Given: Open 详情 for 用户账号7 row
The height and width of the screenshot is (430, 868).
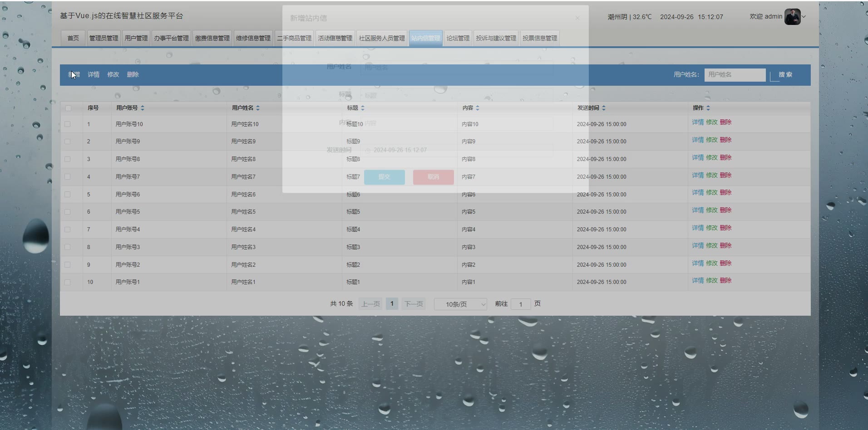Looking at the screenshot, I should (x=698, y=175).
